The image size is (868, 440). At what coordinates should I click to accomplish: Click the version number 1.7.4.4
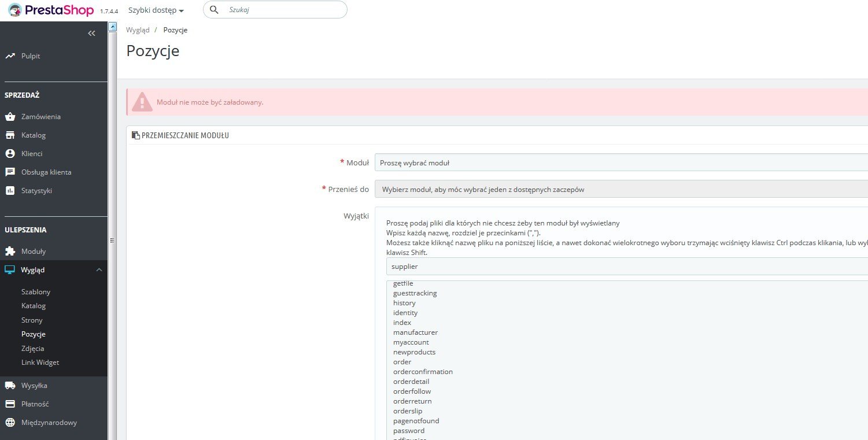click(x=109, y=12)
